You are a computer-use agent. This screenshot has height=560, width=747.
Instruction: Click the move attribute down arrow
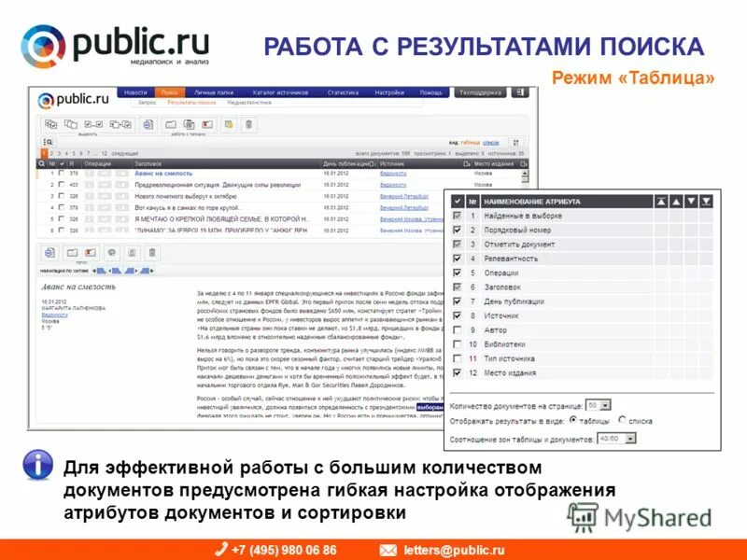(x=691, y=202)
